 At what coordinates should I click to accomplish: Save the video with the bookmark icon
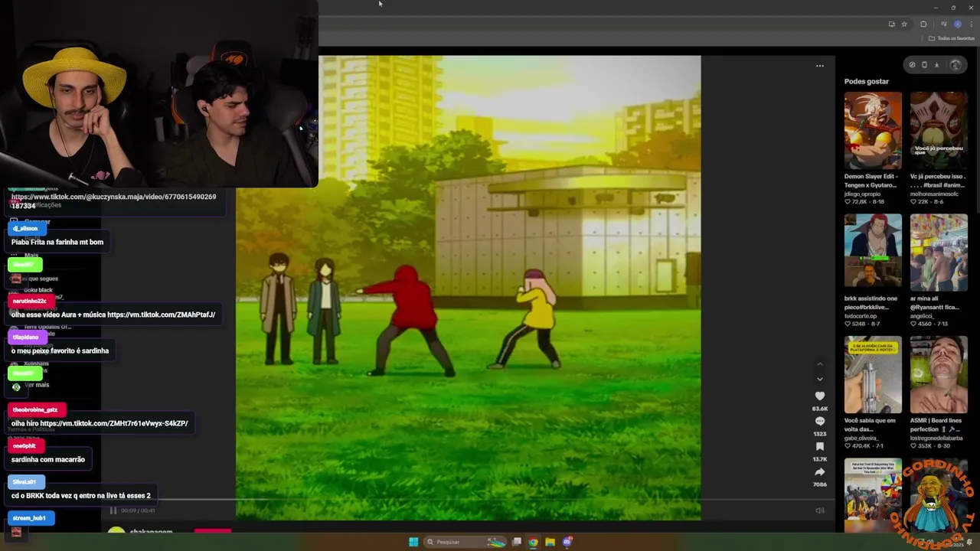tap(819, 446)
